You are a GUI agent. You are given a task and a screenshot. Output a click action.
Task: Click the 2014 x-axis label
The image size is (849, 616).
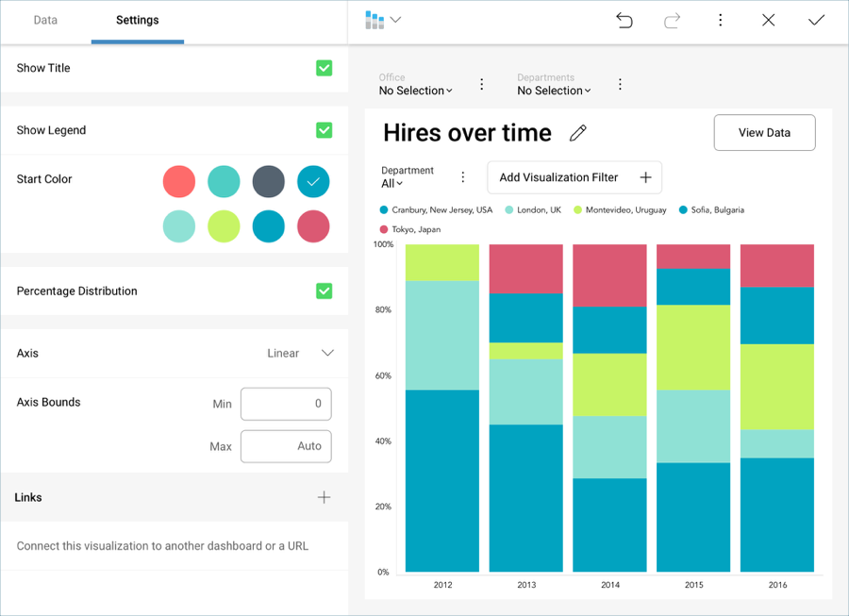(x=610, y=585)
